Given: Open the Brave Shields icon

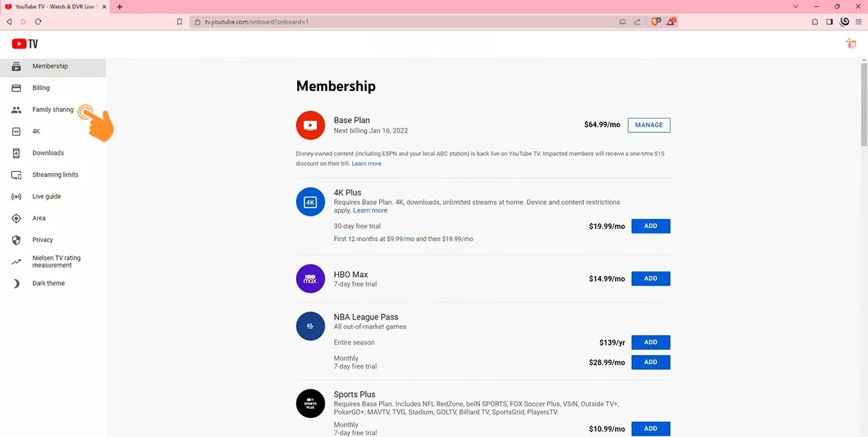Looking at the screenshot, I should click(x=655, y=21).
